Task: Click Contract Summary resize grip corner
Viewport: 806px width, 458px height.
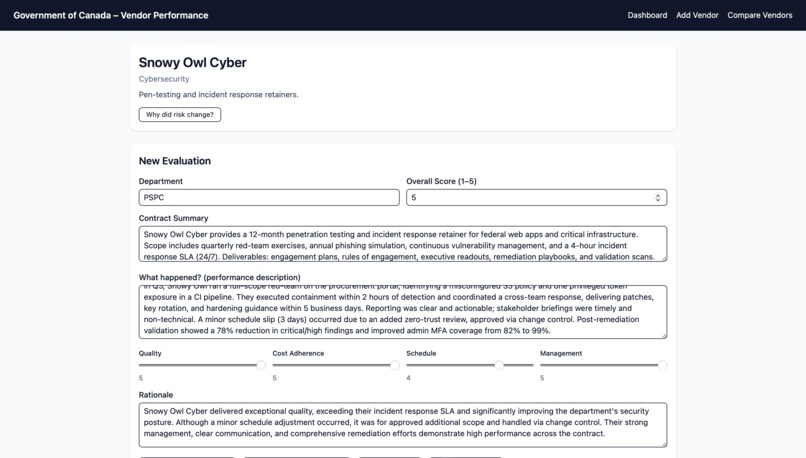Action: pyautogui.click(x=664, y=258)
